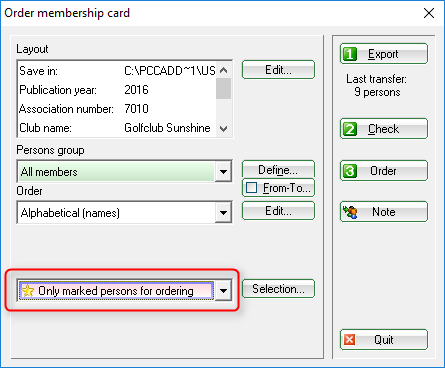The width and height of the screenshot is (445, 368).
Task: Enable the From-To checkbox
Action: click(251, 188)
